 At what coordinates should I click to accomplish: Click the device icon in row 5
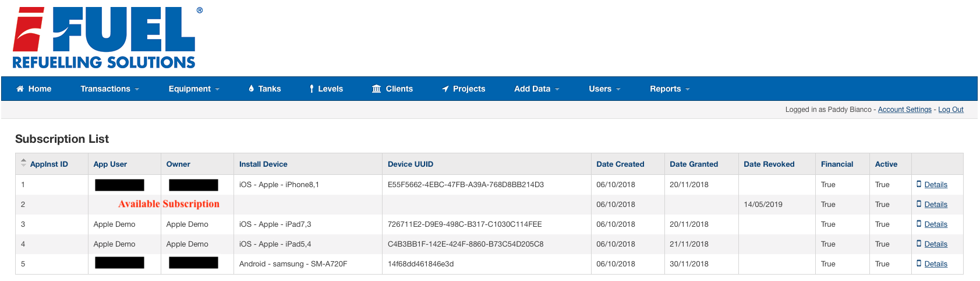pos(919,264)
